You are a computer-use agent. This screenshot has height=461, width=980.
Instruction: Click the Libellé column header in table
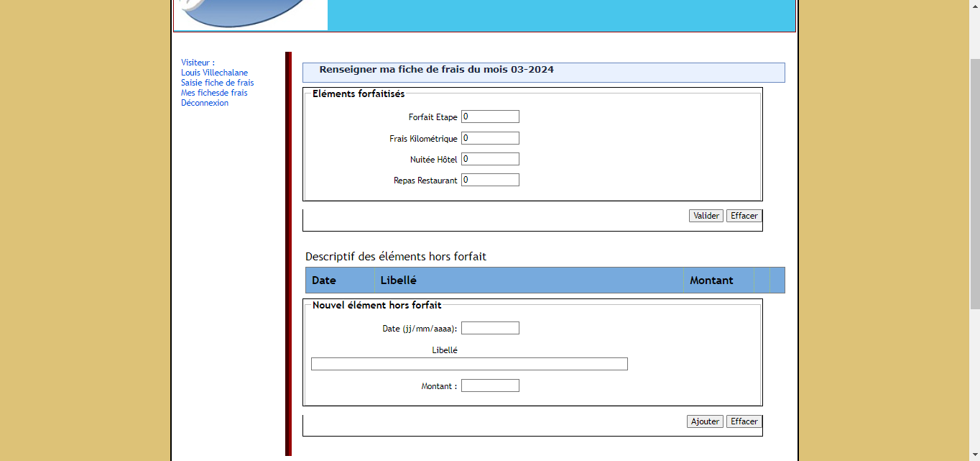[x=398, y=280]
